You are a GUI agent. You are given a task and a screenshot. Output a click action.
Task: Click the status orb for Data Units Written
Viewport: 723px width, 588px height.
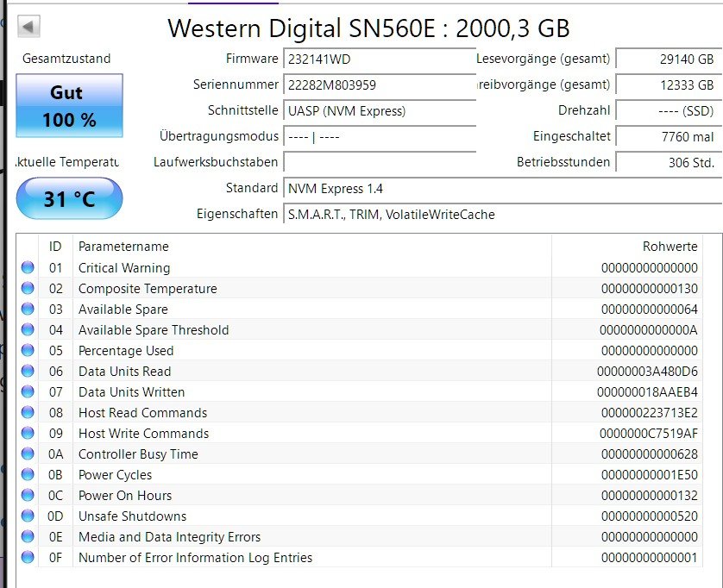[28, 392]
